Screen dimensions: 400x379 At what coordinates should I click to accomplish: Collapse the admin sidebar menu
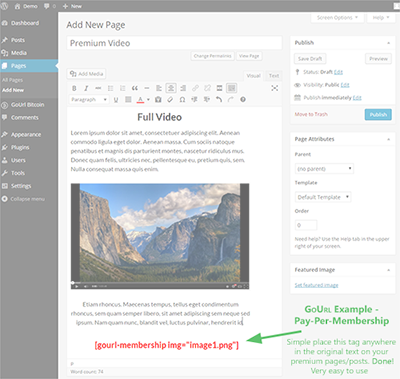[29, 199]
